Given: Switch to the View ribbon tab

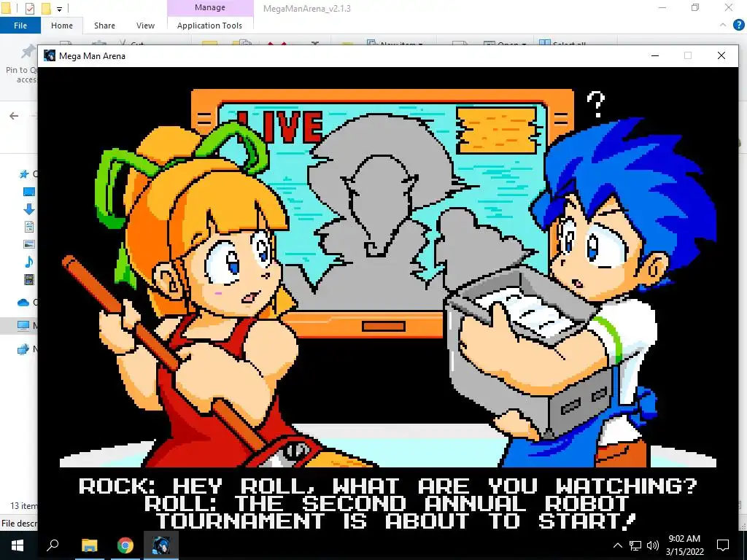Looking at the screenshot, I should pos(145,26).
